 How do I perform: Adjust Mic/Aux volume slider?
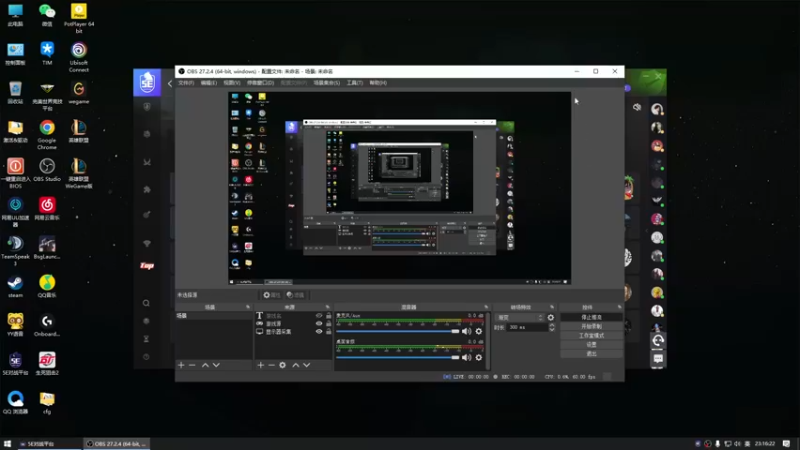pos(398,332)
